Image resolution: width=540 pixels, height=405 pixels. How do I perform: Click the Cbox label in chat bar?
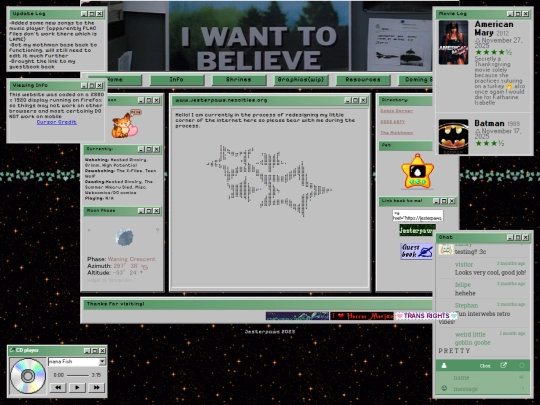pos(485,366)
